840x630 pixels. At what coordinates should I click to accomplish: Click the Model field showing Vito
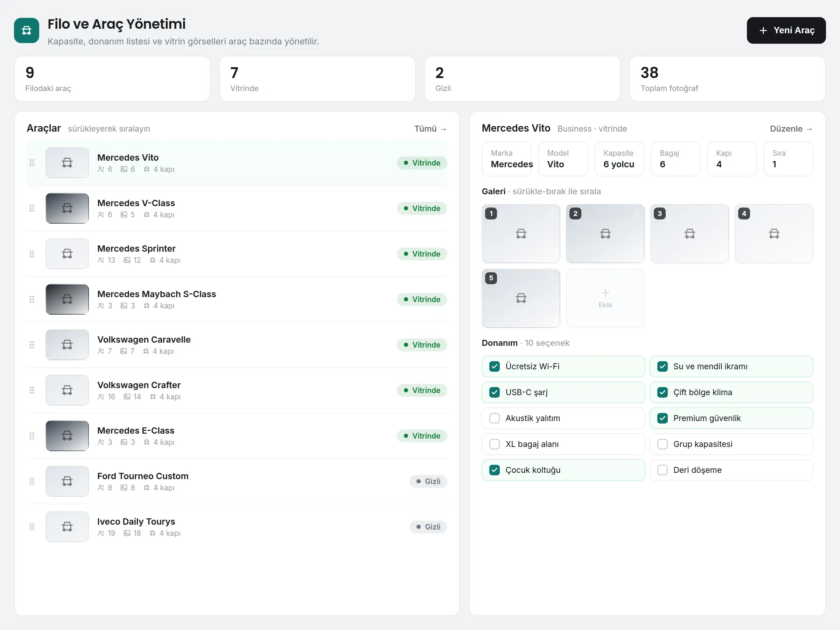(x=563, y=159)
